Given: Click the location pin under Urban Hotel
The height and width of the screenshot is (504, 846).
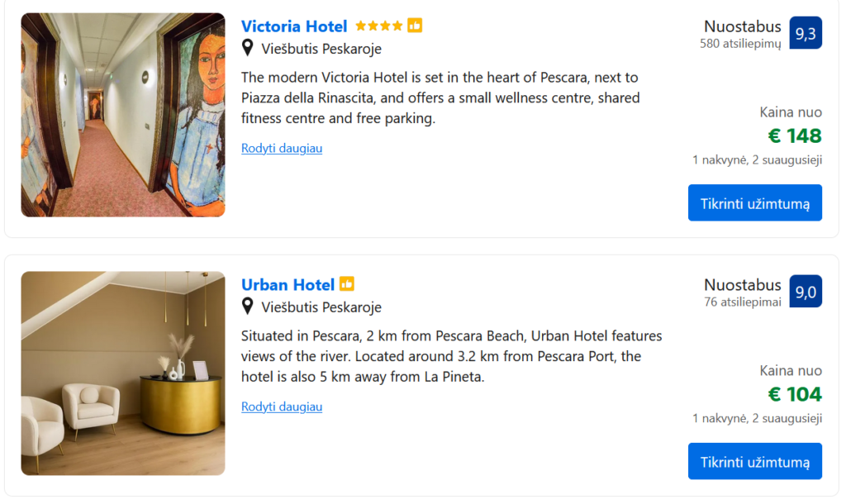Looking at the screenshot, I should point(247,307).
